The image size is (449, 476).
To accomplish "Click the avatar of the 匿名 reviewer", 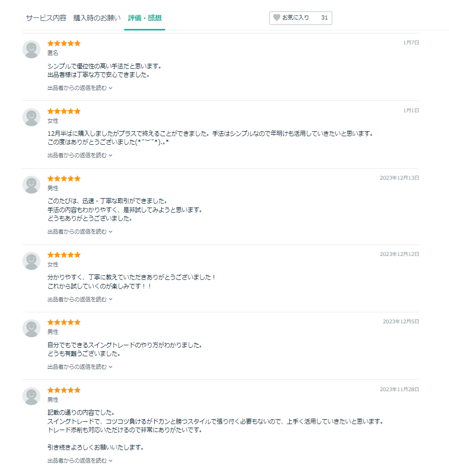I will point(31,49).
